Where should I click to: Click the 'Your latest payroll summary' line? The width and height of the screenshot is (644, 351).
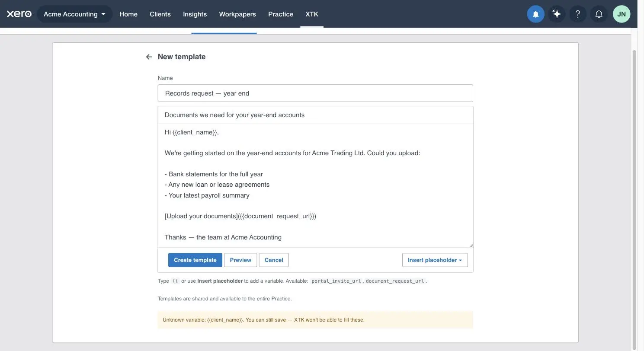tap(207, 195)
